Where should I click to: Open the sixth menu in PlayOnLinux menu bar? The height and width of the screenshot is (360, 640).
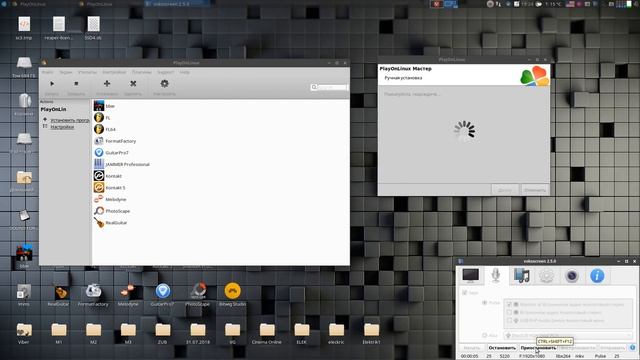165,72
